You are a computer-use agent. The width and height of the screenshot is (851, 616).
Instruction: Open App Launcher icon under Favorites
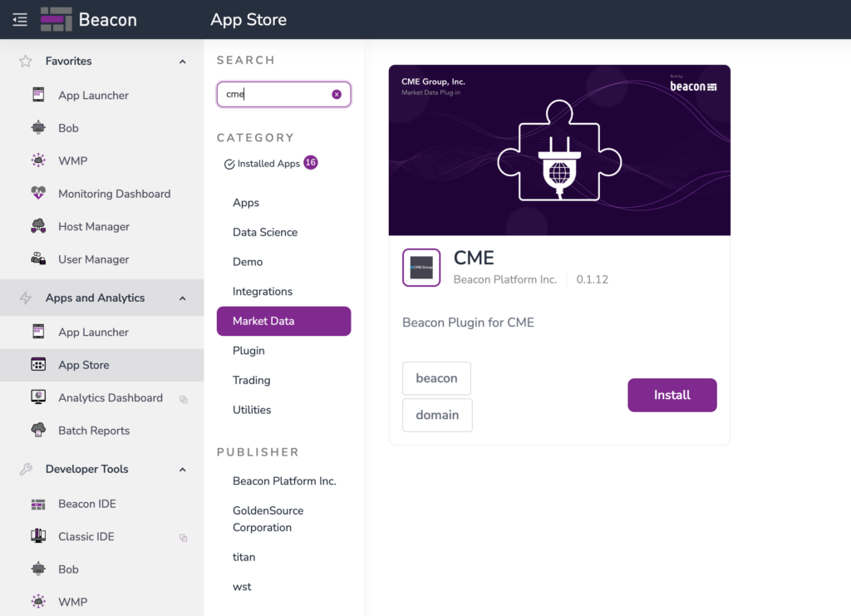[38, 95]
